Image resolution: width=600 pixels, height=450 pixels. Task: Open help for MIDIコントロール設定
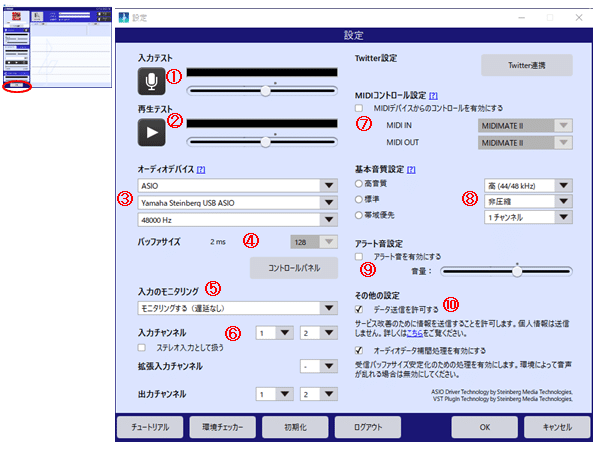click(433, 96)
